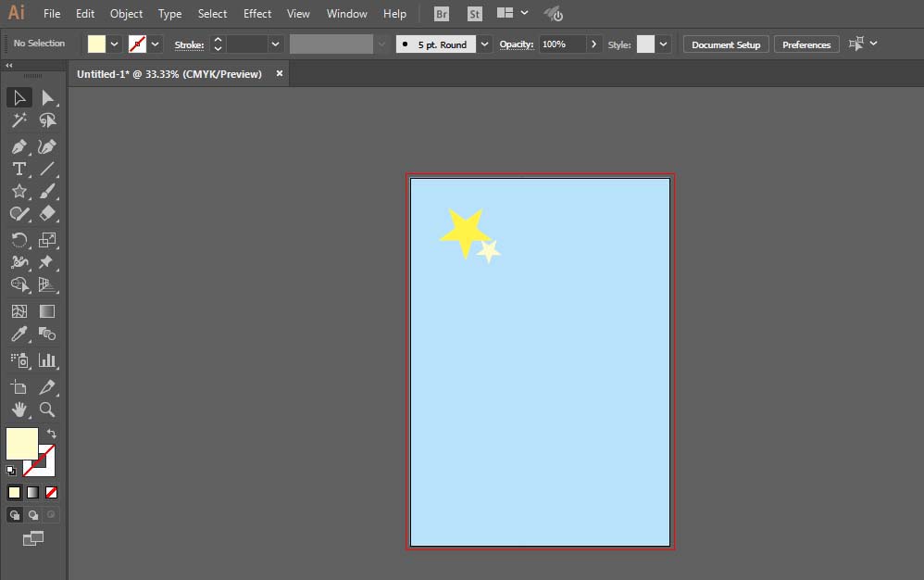Activate the Magic Wand tool

click(19, 120)
